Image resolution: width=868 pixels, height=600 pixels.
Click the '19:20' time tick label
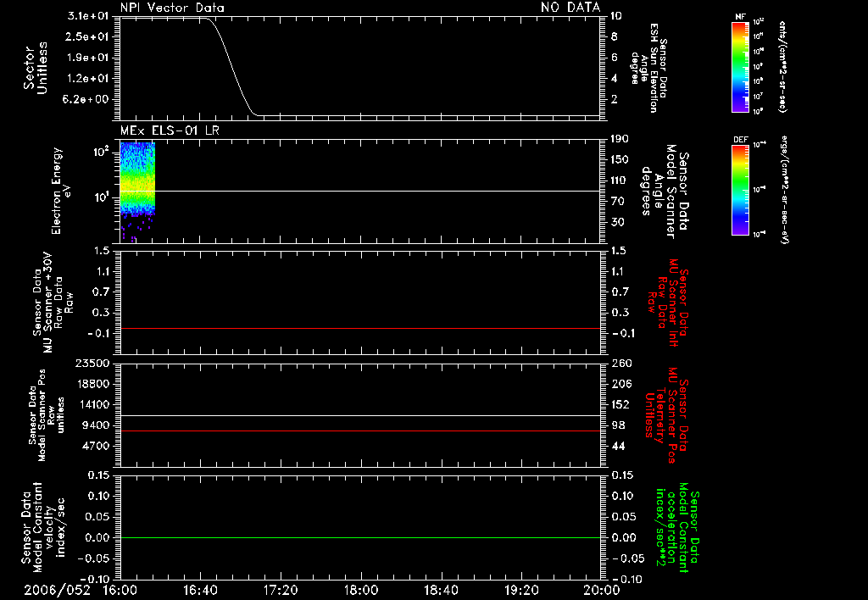coord(521,591)
